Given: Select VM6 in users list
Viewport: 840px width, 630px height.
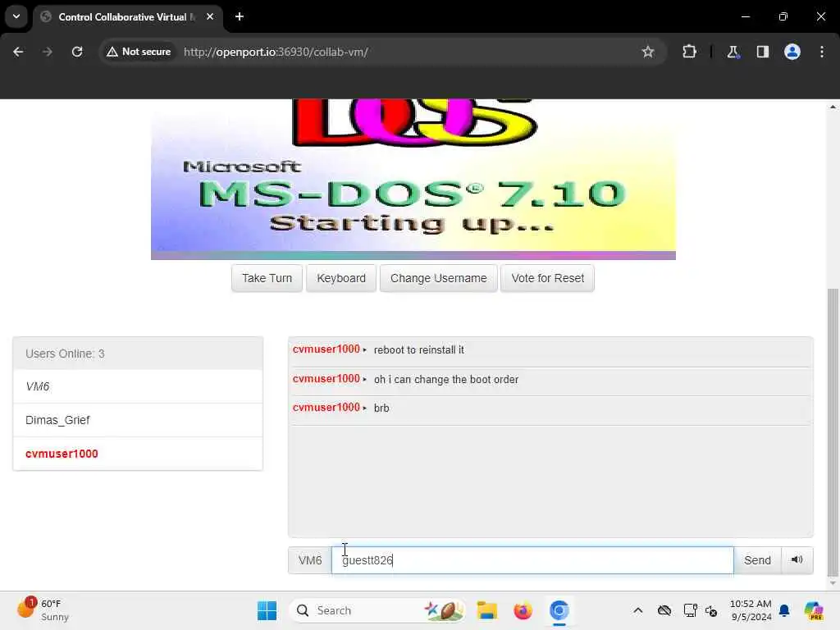Looking at the screenshot, I should (x=138, y=386).
